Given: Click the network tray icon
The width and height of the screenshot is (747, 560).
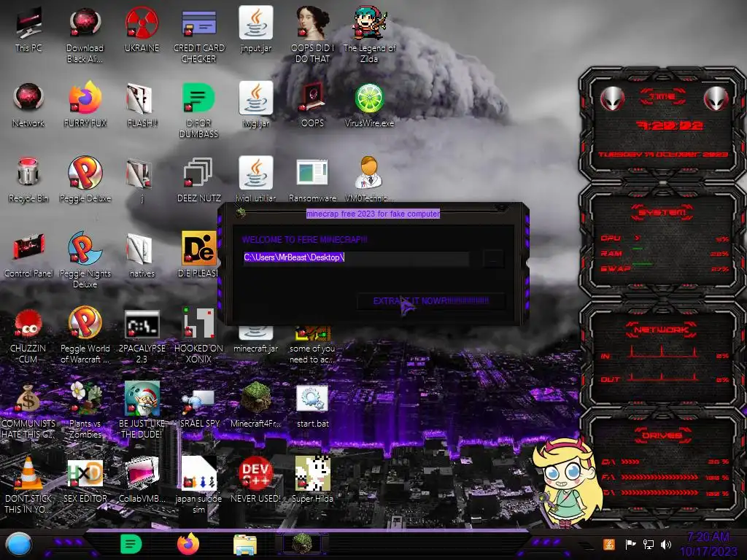Looking at the screenshot, I should pos(648,544).
